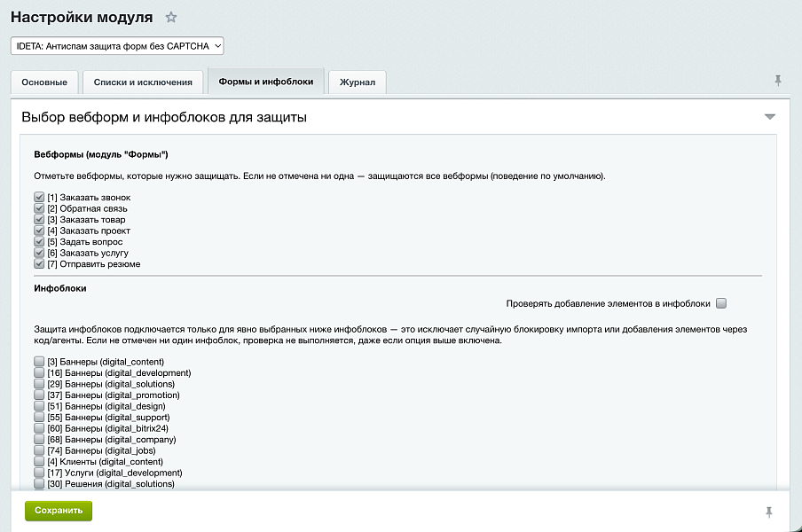802x532 pixels.
Task: Open the module selector dropdown
Action: (117, 46)
